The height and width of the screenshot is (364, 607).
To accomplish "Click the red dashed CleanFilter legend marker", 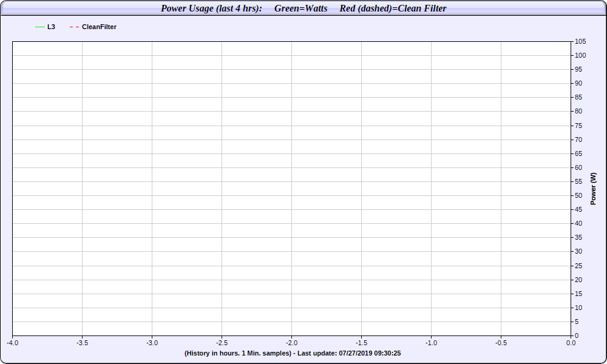I will coord(74,27).
